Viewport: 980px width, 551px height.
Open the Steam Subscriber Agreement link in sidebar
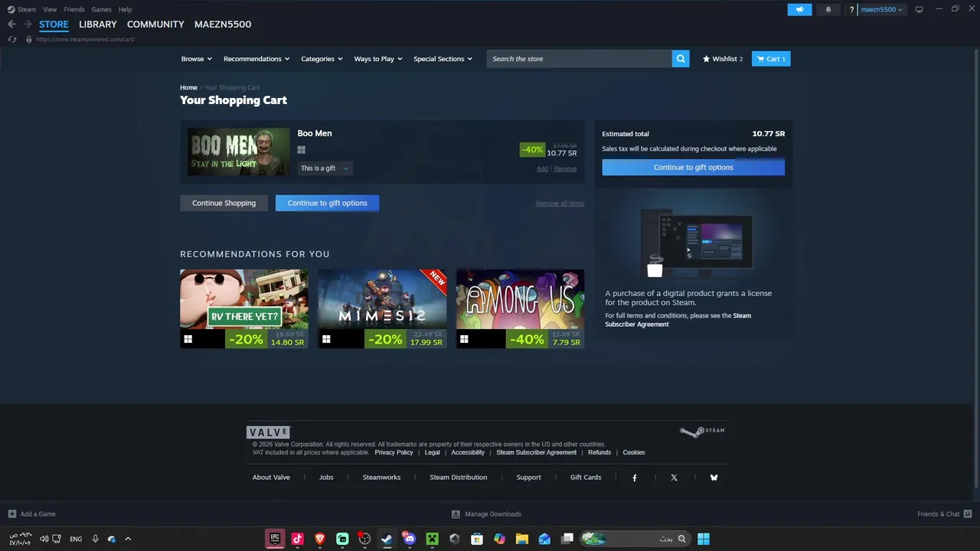click(x=678, y=320)
